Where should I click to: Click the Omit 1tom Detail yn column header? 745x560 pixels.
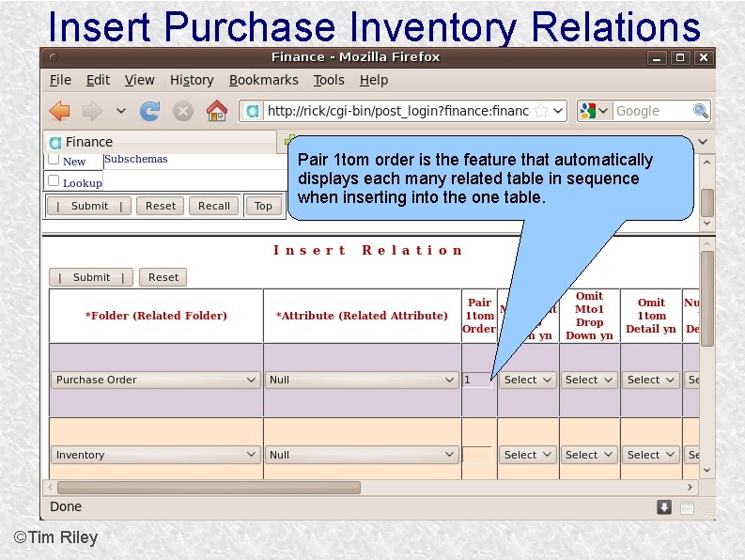[651, 316]
